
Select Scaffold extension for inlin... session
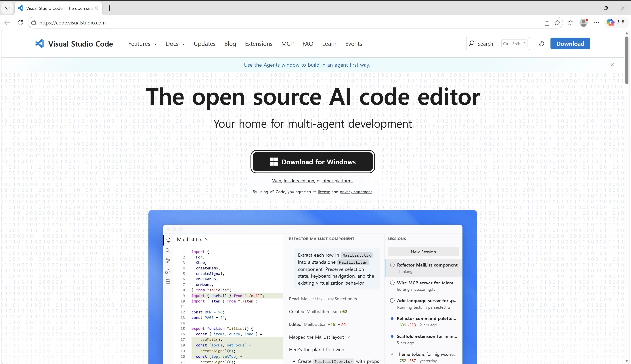[x=424, y=340]
